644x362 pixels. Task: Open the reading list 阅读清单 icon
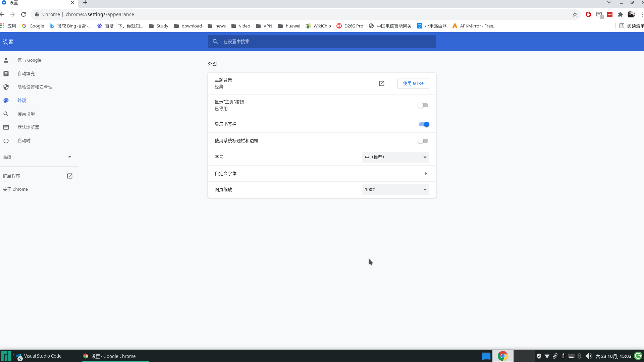622,26
